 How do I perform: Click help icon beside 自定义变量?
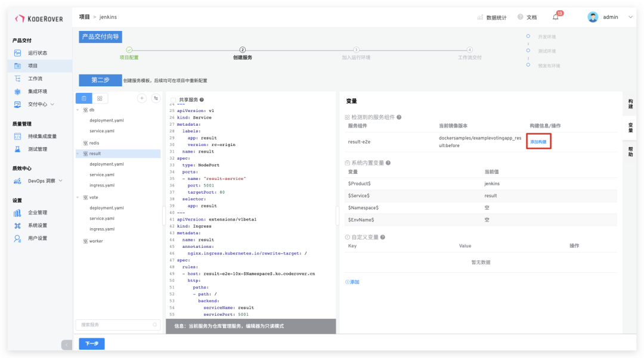[382, 237]
